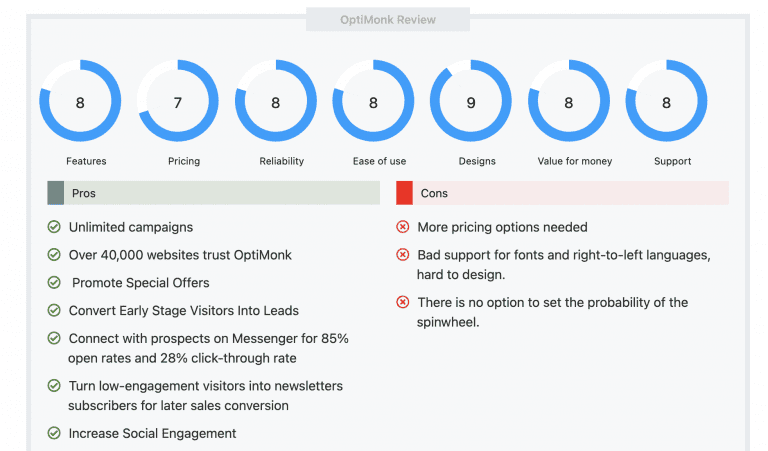Click the OptiMonk Review title tab
768x451 pixels.
(x=388, y=20)
